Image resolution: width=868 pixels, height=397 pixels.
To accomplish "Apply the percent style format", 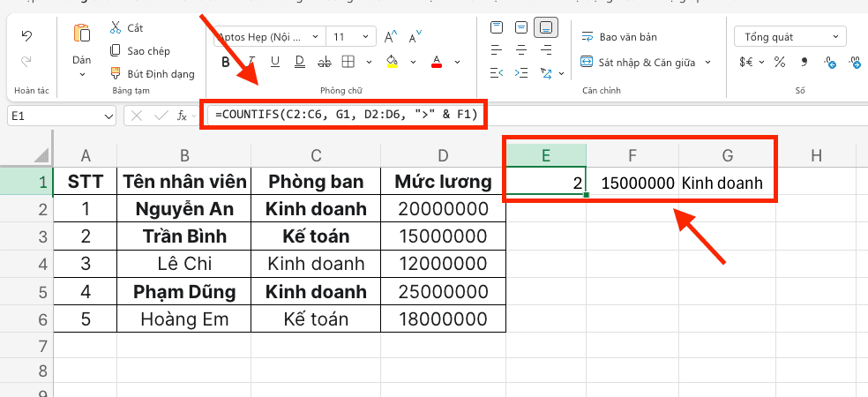I will pos(780,62).
